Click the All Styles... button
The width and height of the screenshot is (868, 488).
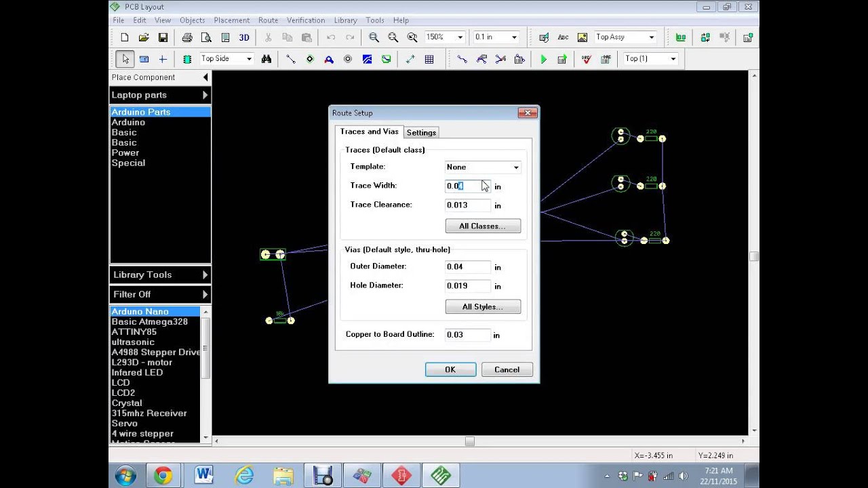483,306
